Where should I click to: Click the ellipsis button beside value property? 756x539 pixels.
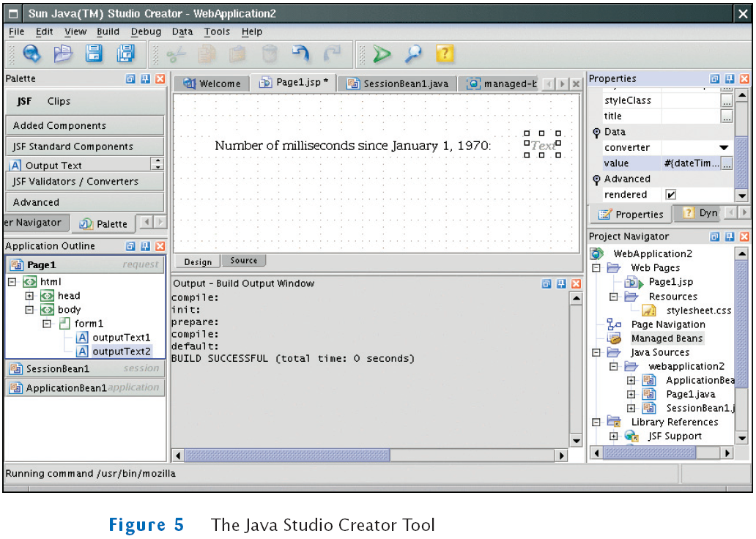click(x=726, y=164)
